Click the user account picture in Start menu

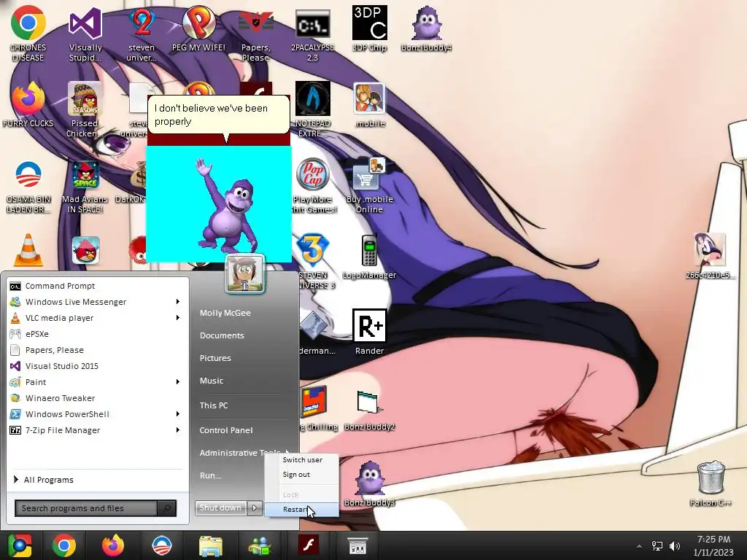[x=245, y=274]
